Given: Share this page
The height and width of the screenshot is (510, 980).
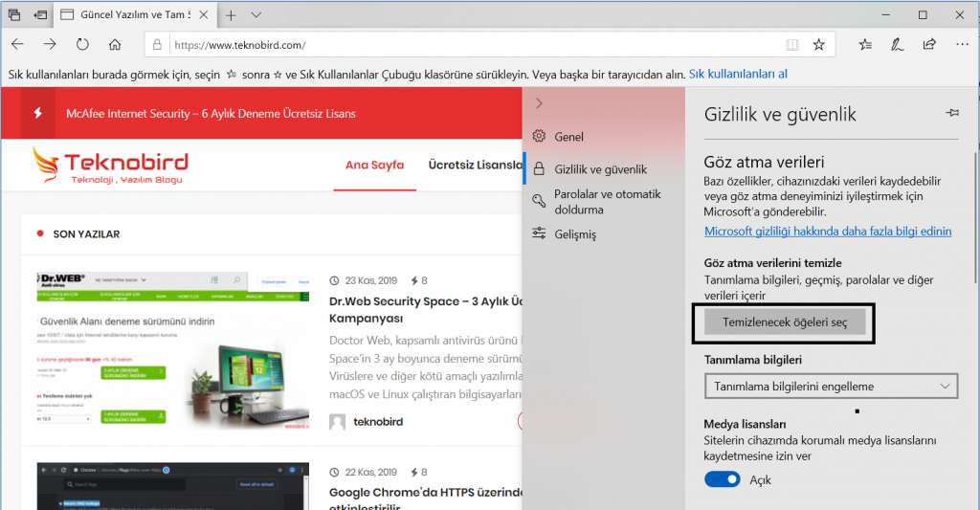Looking at the screenshot, I should click(x=929, y=44).
